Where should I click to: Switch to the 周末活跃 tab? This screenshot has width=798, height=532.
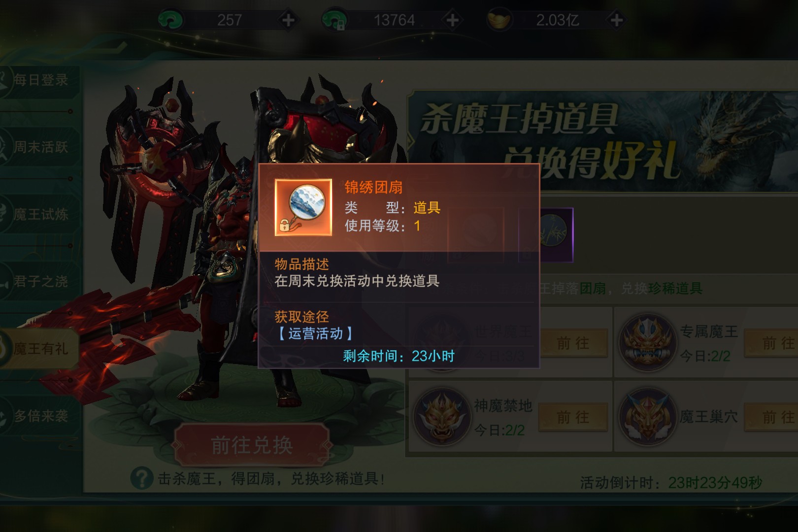pos(39,147)
